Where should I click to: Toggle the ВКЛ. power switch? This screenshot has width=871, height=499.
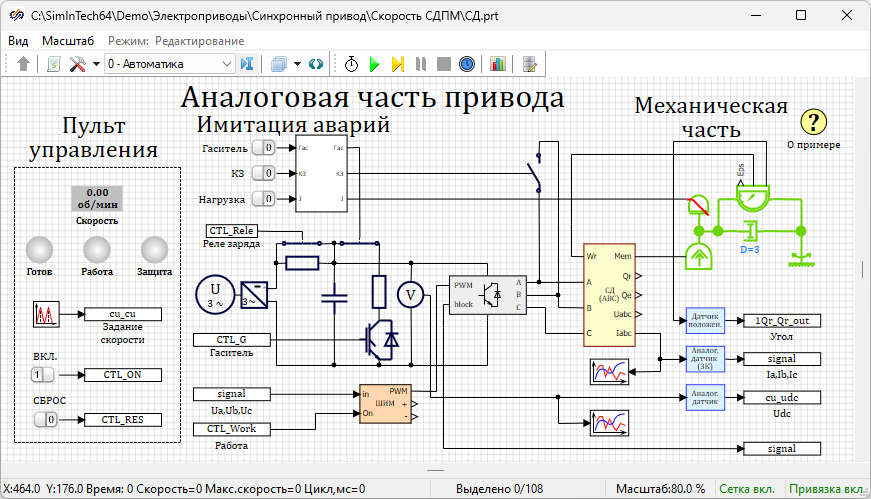tap(43, 375)
